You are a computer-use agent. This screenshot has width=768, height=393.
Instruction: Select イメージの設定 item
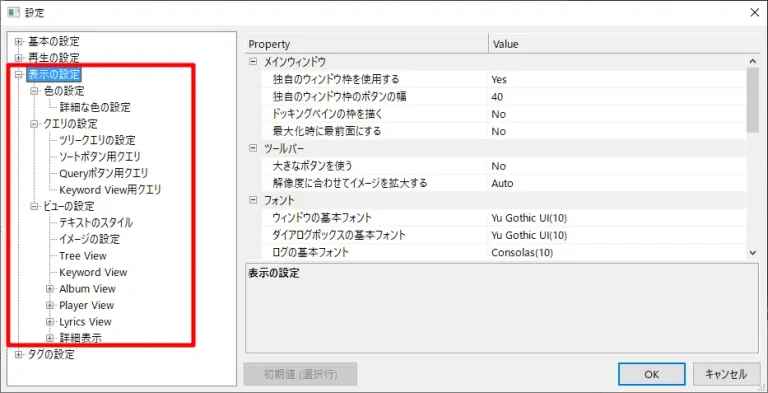coord(89,240)
